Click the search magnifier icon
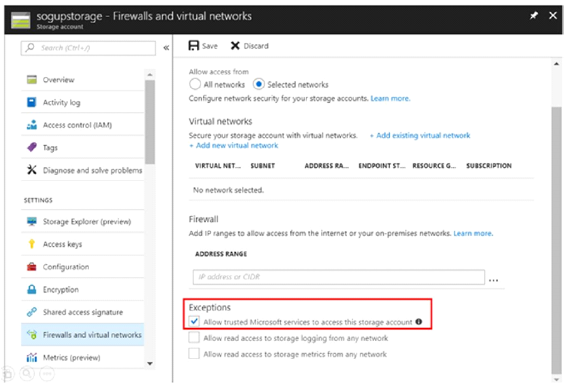This screenshot has height=392, width=568. [x=30, y=47]
